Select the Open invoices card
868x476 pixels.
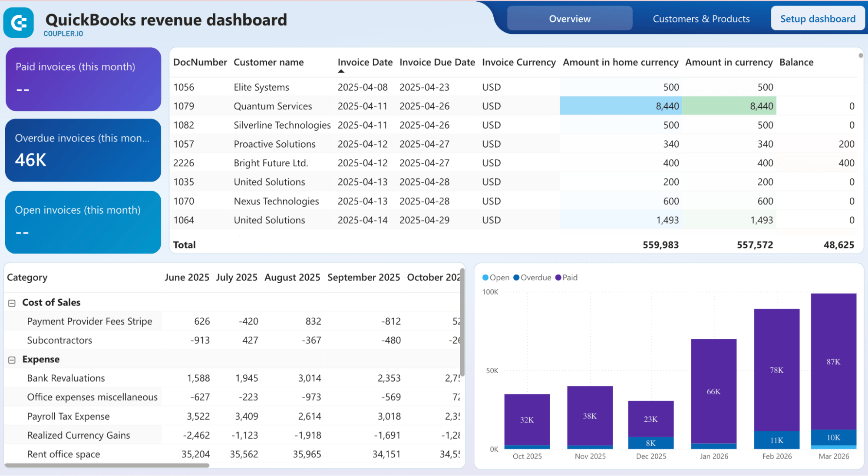[x=83, y=222]
